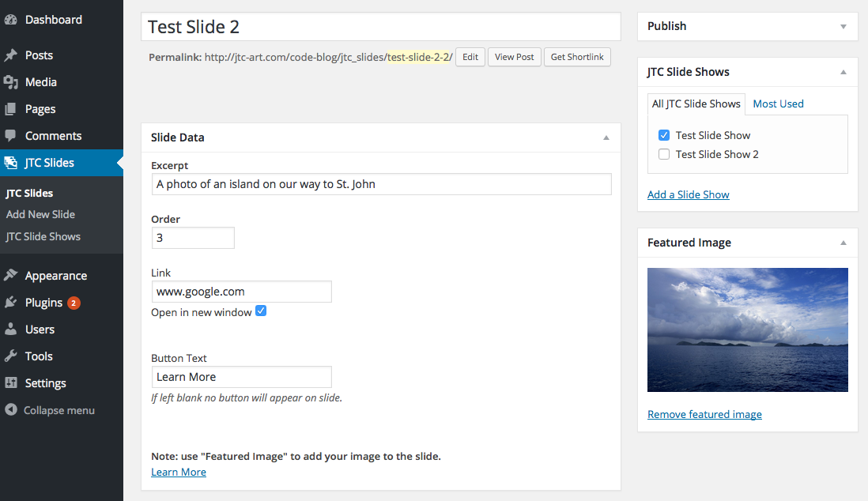Click Remove featured image link
Image resolution: width=868 pixels, height=501 pixels.
tap(704, 414)
